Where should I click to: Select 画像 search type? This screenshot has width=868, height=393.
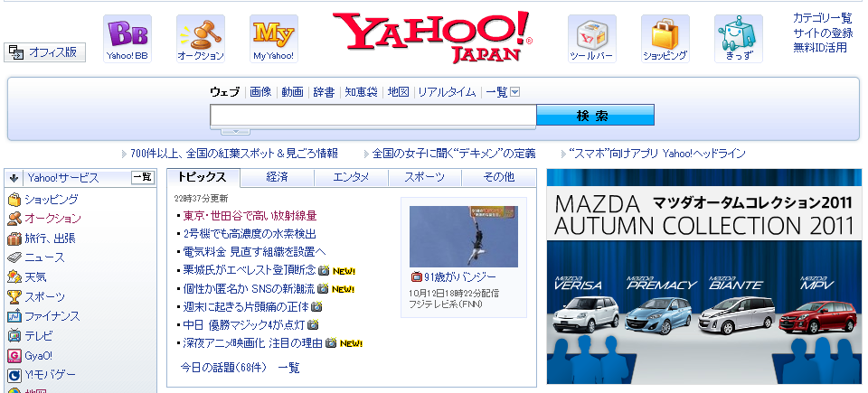point(260,92)
